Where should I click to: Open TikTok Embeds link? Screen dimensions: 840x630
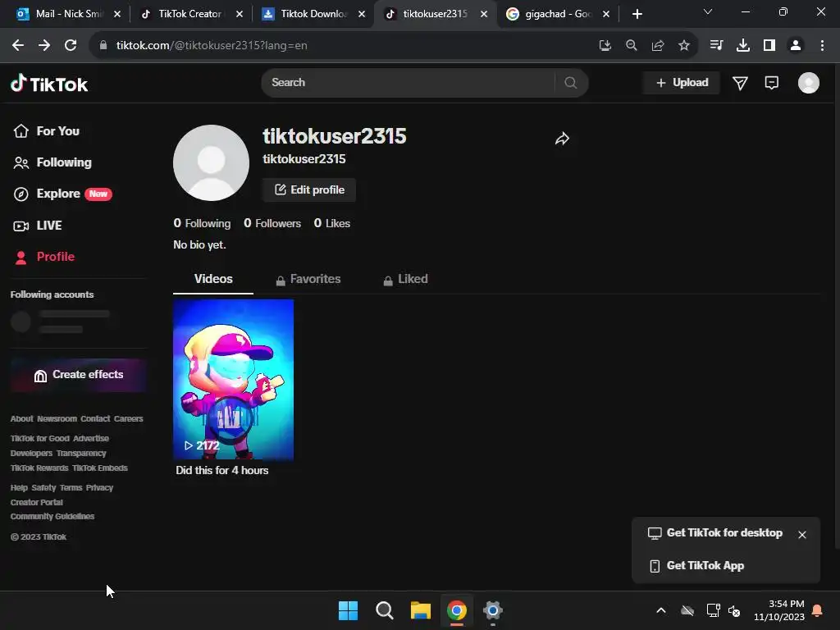tap(99, 468)
